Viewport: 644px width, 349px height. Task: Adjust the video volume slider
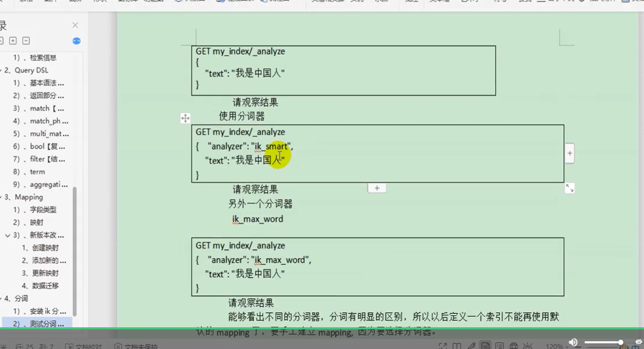coord(604,342)
